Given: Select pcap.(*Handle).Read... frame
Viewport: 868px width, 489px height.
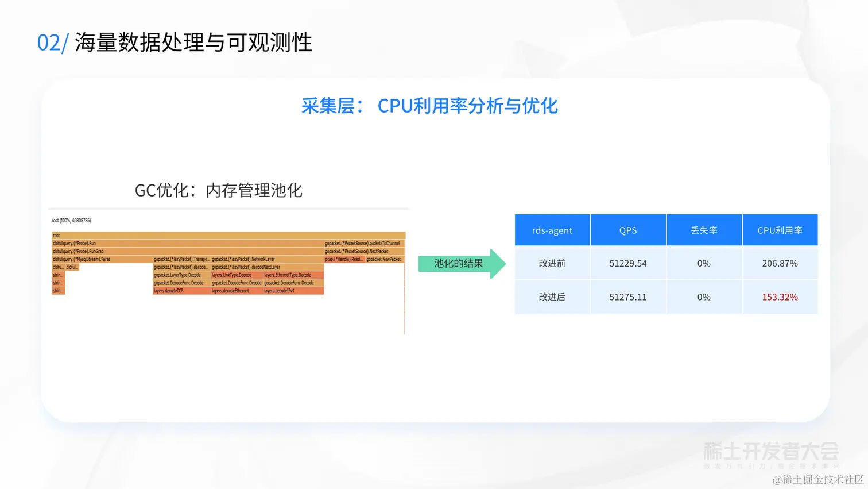Looking at the screenshot, I should pos(344,259).
